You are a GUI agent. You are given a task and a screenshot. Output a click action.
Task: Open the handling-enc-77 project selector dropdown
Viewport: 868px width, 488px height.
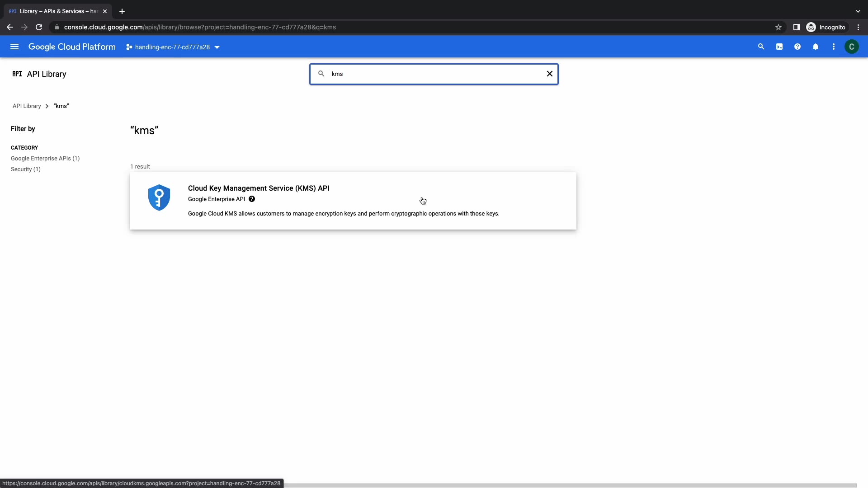(x=173, y=47)
